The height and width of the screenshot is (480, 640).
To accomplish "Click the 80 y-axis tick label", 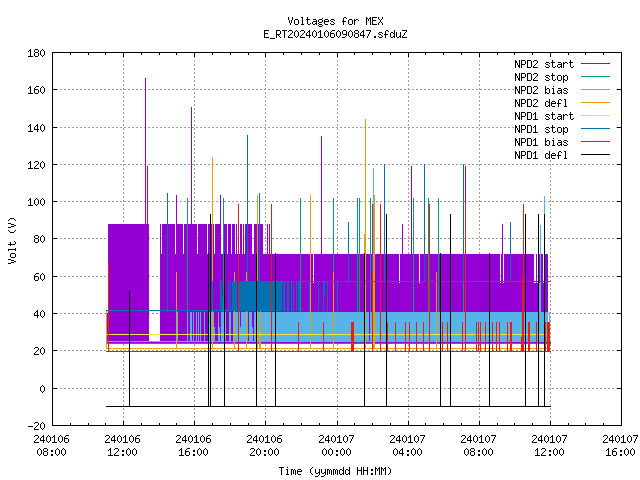I will [x=39, y=239].
